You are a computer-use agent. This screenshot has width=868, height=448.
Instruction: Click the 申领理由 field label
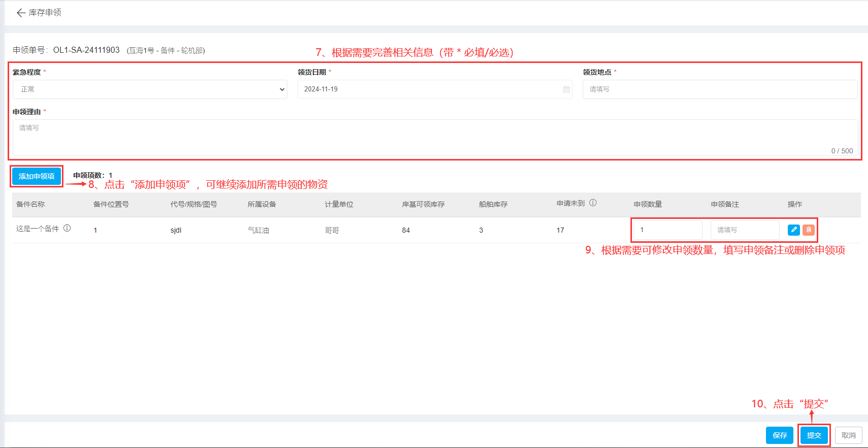coord(27,112)
